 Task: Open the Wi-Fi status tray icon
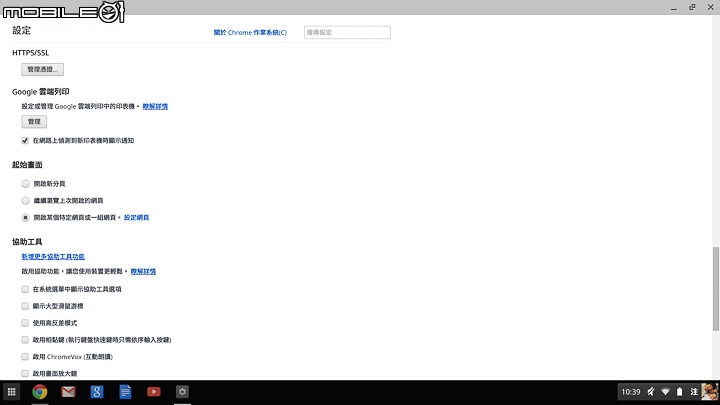[665, 392]
